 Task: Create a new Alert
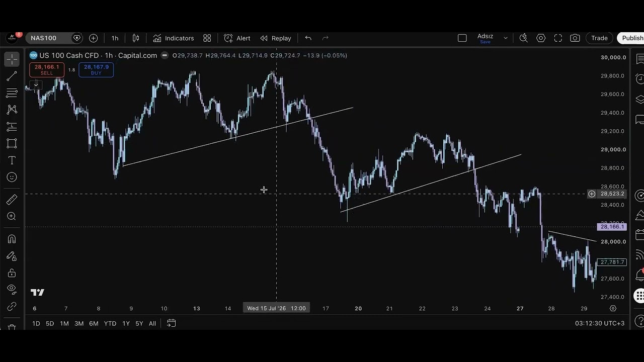coord(237,38)
